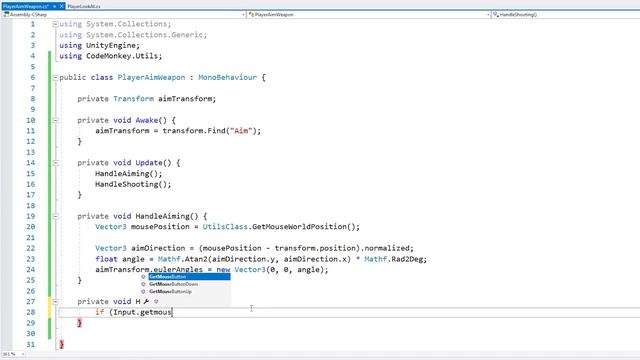This screenshot has width=640, height=360.
Task: Collapse the method block at line 27
Action: point(56,302)
